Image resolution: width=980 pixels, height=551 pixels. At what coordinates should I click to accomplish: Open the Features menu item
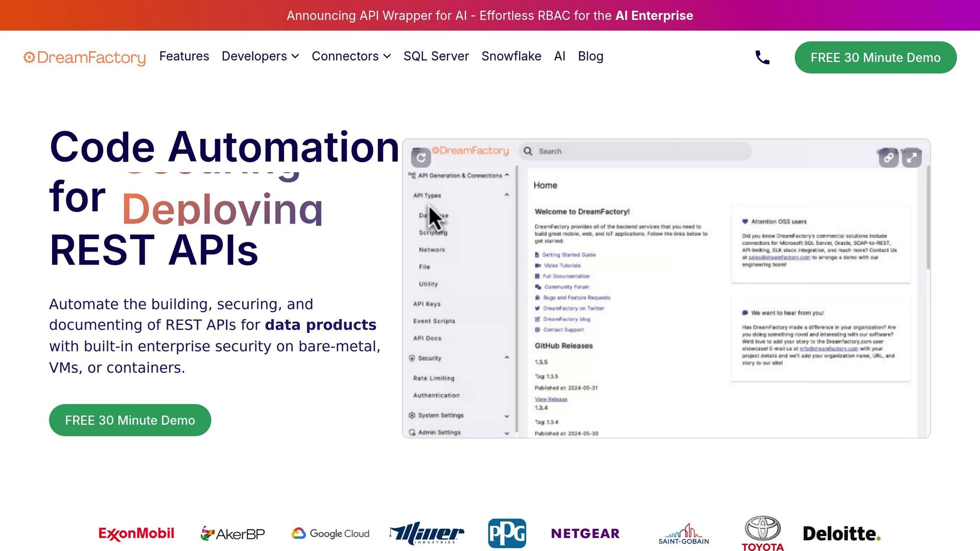click(x=184, y=56)
